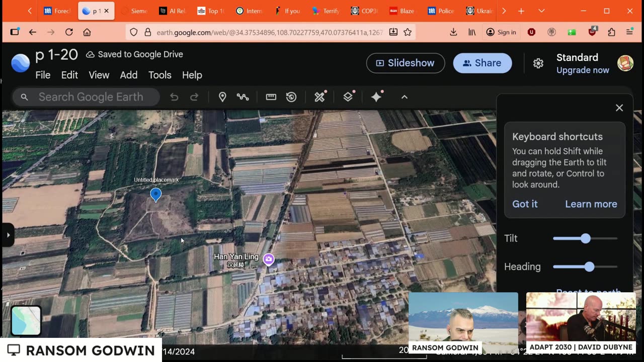Image resolution: width=644 pixels, height=362 pixels.
Task: Reload the browser page
Action: click(x=69, y=32)
